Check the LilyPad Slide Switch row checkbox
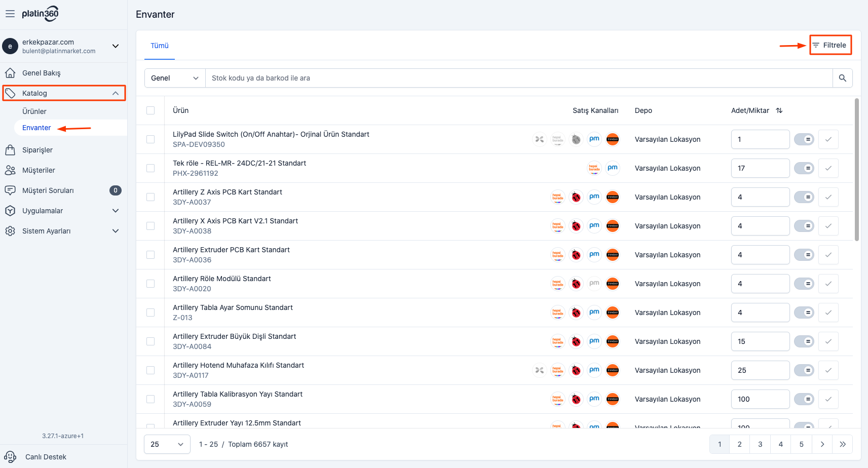The height and width of the screenshot is (468, 868). (150, 139)
